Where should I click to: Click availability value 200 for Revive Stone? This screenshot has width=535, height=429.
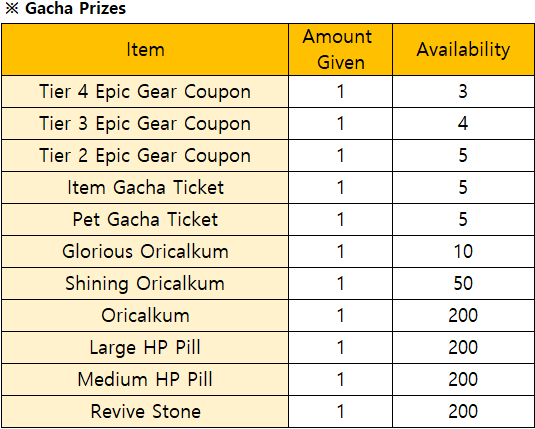[463, 411]
